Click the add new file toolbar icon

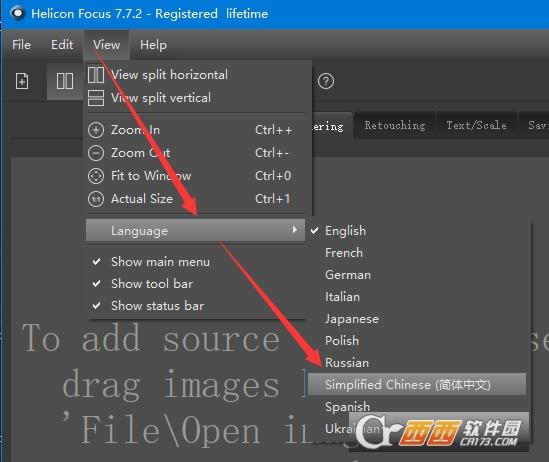click(22, 81)
